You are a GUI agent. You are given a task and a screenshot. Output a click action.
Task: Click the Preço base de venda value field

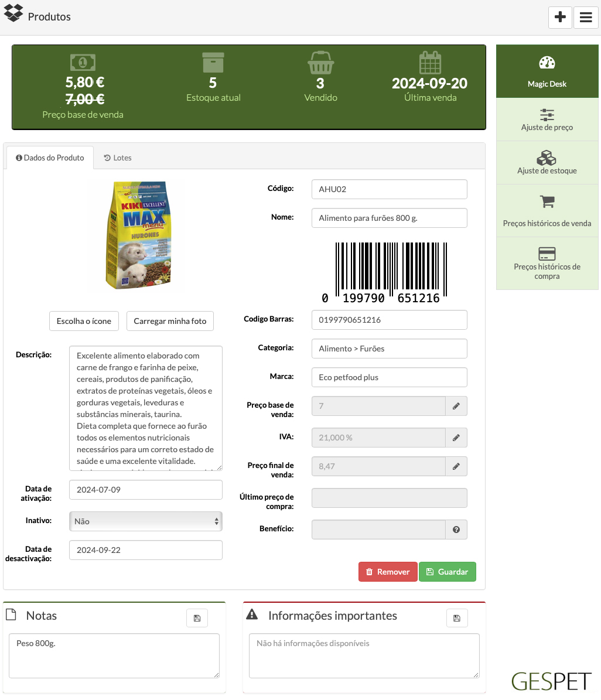pos(378,407)
